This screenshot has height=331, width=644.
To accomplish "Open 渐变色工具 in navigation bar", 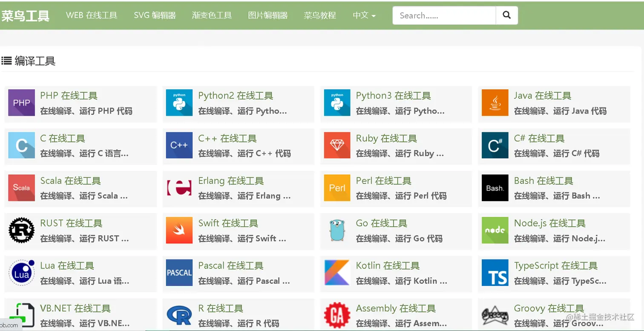I will [212, 15].
